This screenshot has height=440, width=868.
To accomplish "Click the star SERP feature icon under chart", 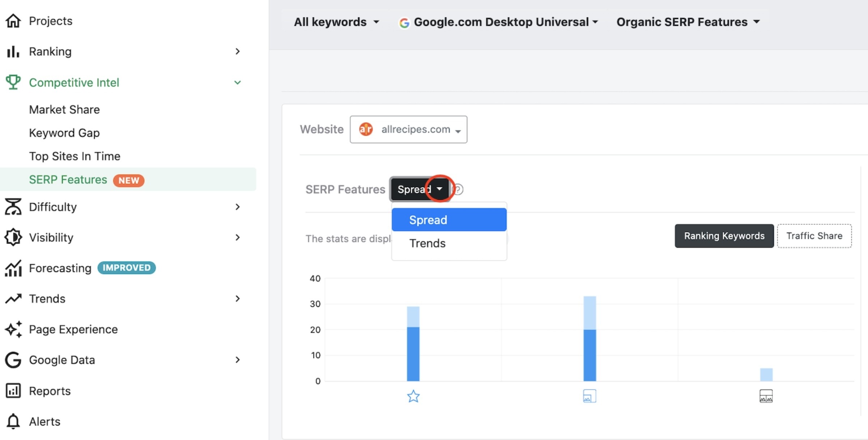I will (413, 396).
